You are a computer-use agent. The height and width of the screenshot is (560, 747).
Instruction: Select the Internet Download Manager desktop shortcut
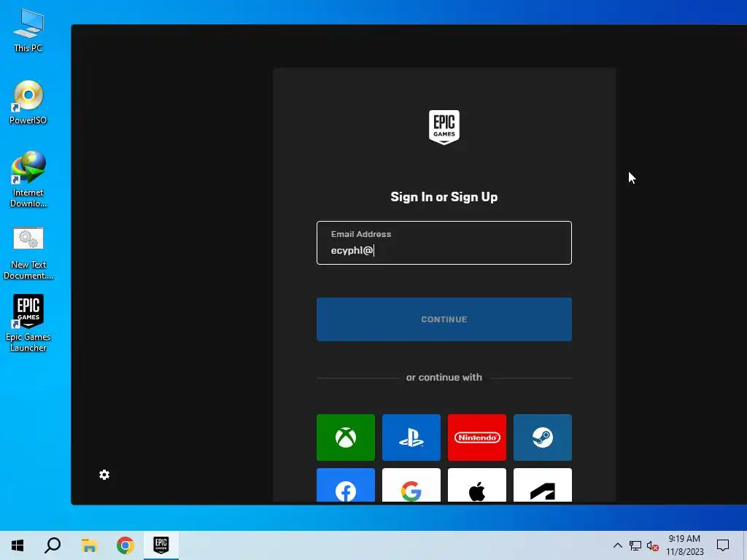point(28,179)
